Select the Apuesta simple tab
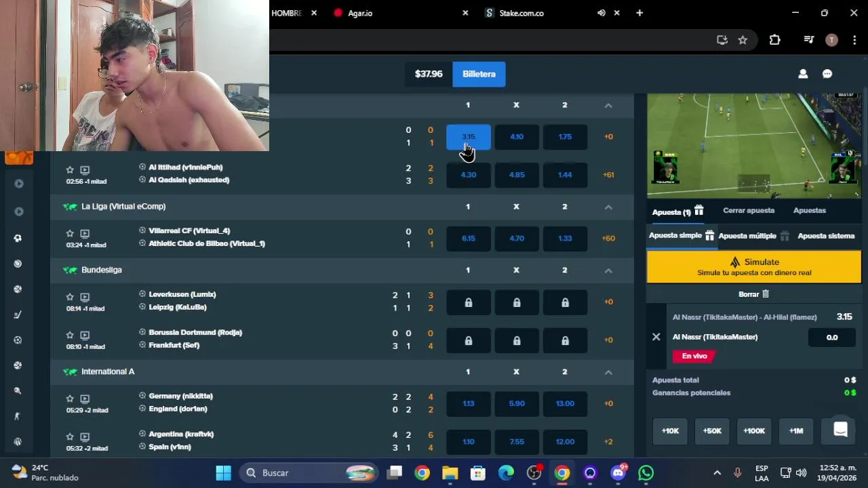The image size is (868, 488). tap(682, 236)
